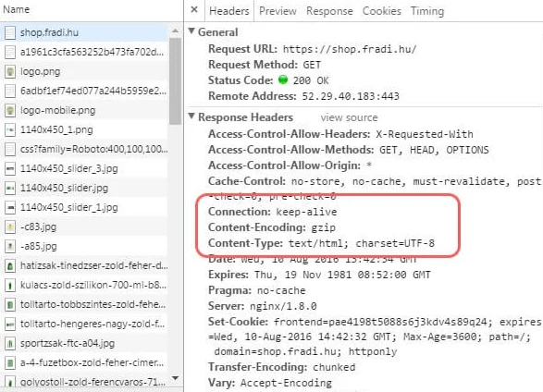This screenshot has height=392, width=543.
Task: Click the icon beside 1140x450_slider_1.jpg
Action: [10, 207]
